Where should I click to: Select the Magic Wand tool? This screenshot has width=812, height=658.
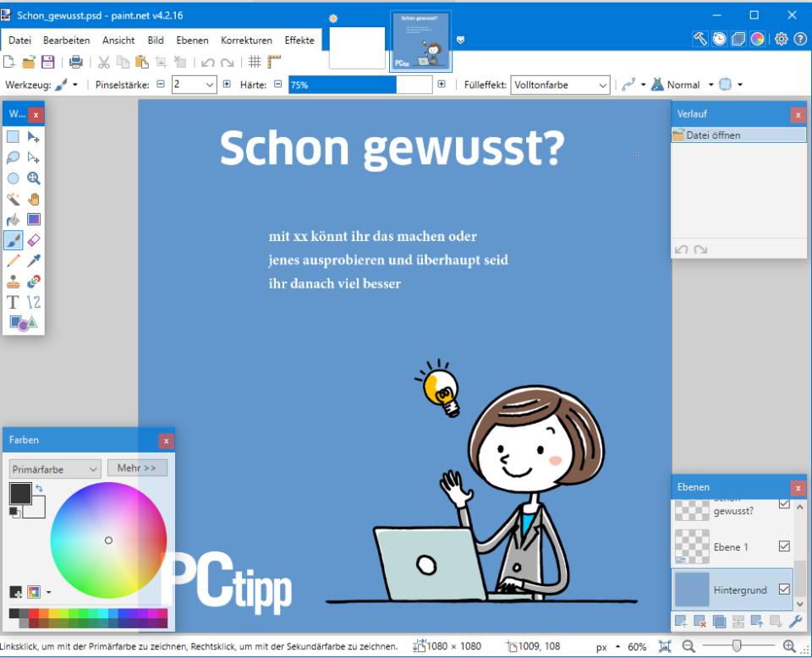click(12, 199)
